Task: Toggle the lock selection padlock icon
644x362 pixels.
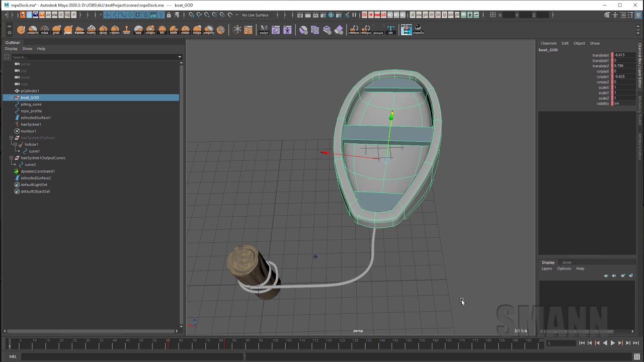Action: [x=169, y=15]
